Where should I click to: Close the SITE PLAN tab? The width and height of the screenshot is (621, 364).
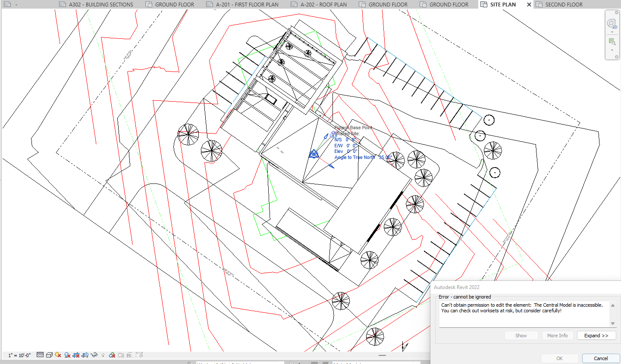529,4
